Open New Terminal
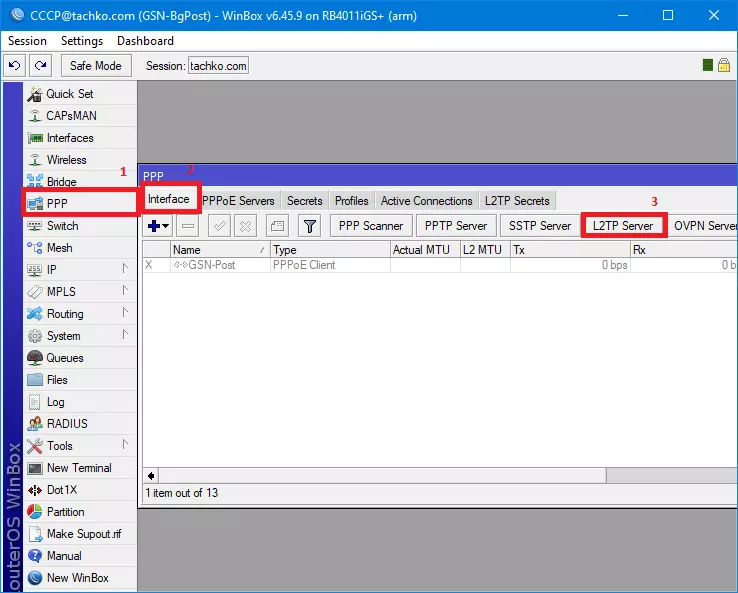 80,468
